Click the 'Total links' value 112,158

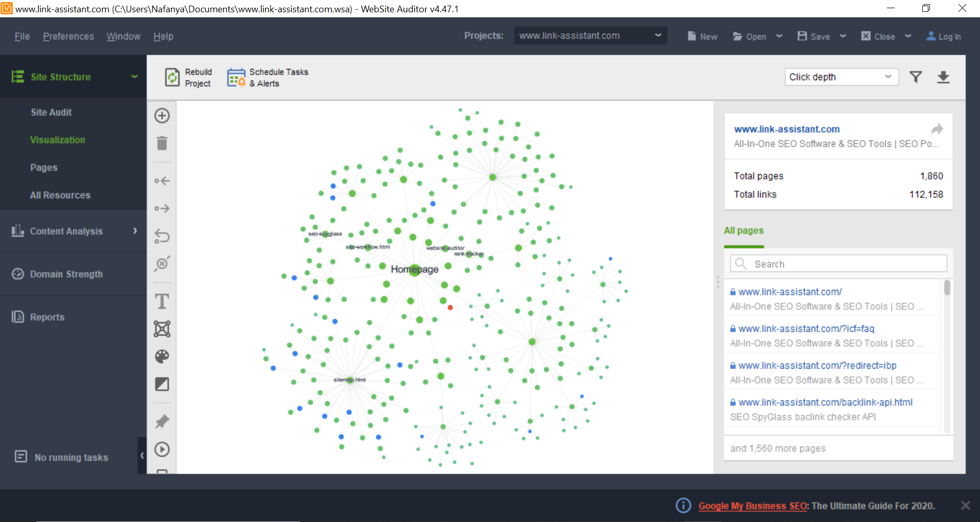(926, 194)
